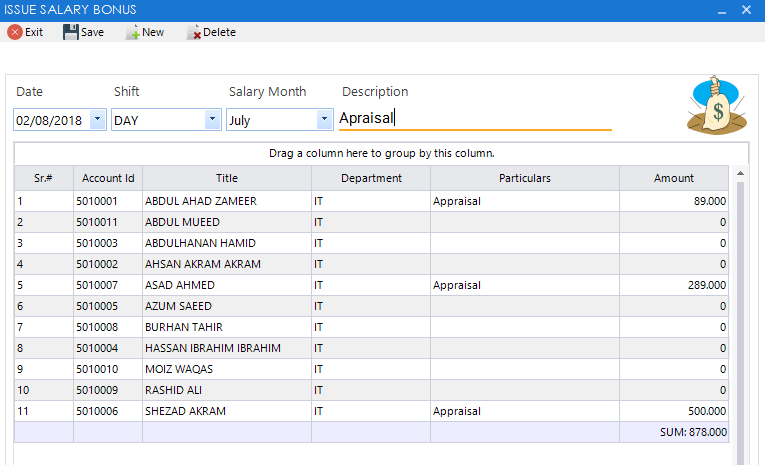This screenshot has height=465, width=765.
Task: Minimize the Issue Salary Bonus window
Action: (x=722, y=9)
